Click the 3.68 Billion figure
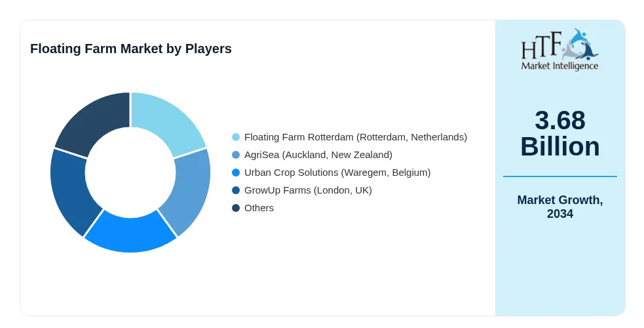Screen dimensions: 644x328 point(559,133)
